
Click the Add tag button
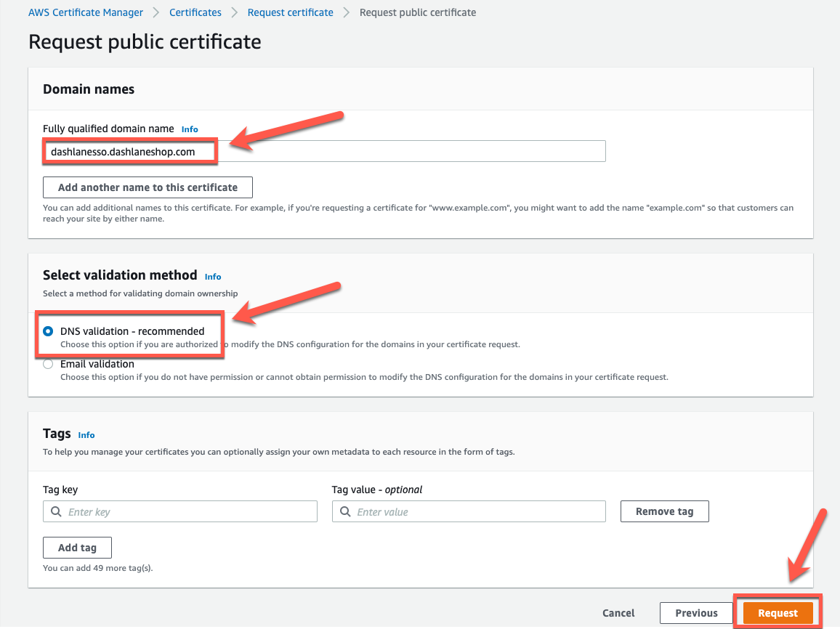(x=77, y=548)
